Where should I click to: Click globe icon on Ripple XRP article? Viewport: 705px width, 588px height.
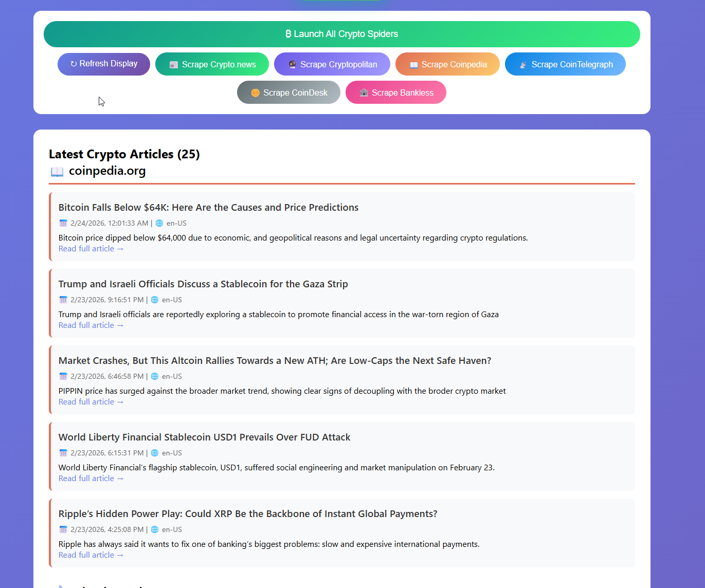point(155,529)
